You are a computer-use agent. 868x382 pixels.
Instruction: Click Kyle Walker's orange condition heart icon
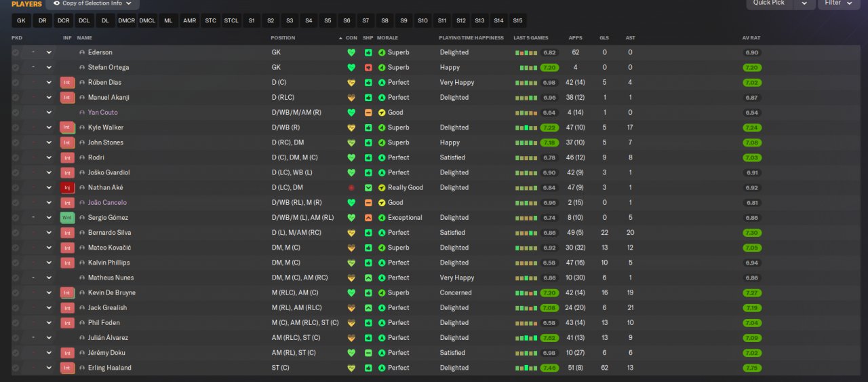(x=351, y=128)
